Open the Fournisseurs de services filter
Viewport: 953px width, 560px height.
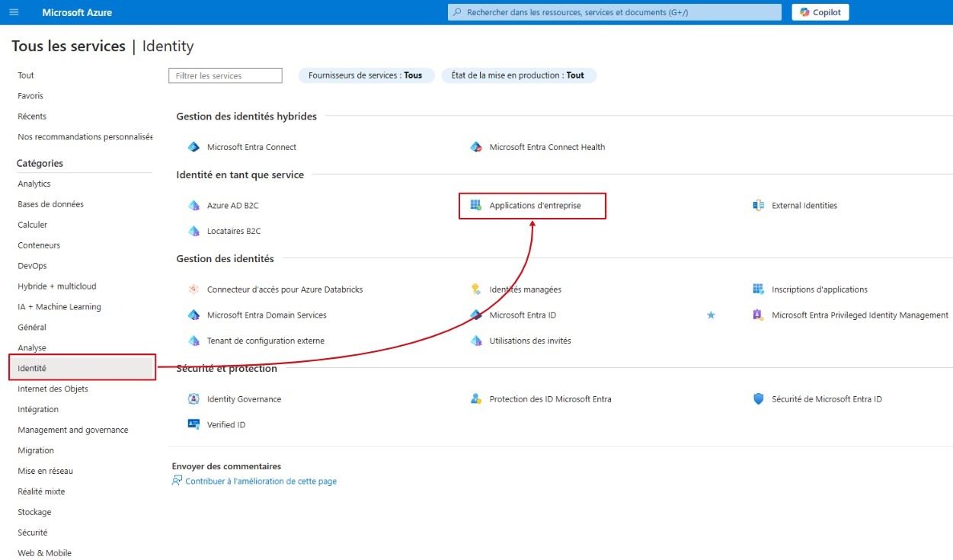[x=366, y=75]
